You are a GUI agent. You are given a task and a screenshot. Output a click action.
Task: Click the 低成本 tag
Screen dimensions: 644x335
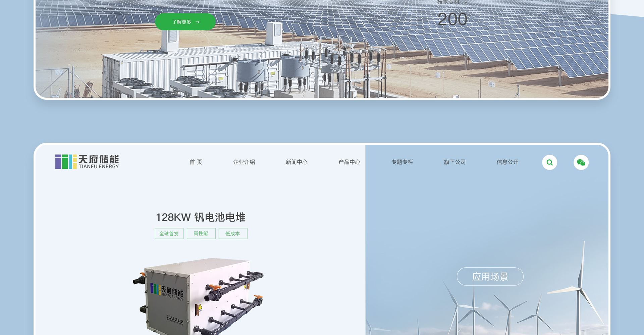(x=233, y=233)
